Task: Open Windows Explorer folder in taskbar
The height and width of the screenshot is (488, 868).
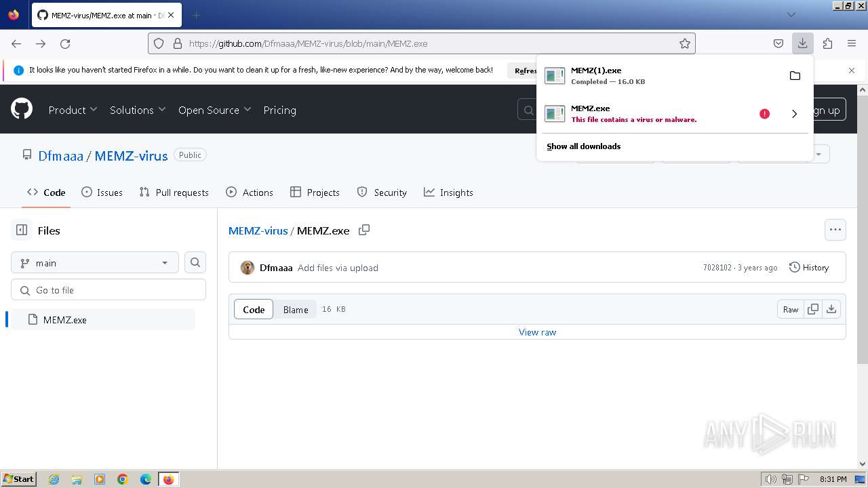Action: pyautogui.click(x=77, y=479)
